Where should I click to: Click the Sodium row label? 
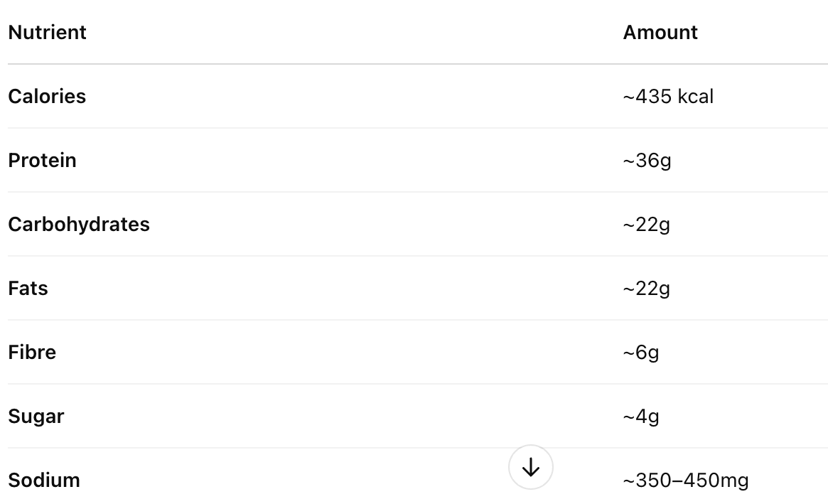point(44,481)
